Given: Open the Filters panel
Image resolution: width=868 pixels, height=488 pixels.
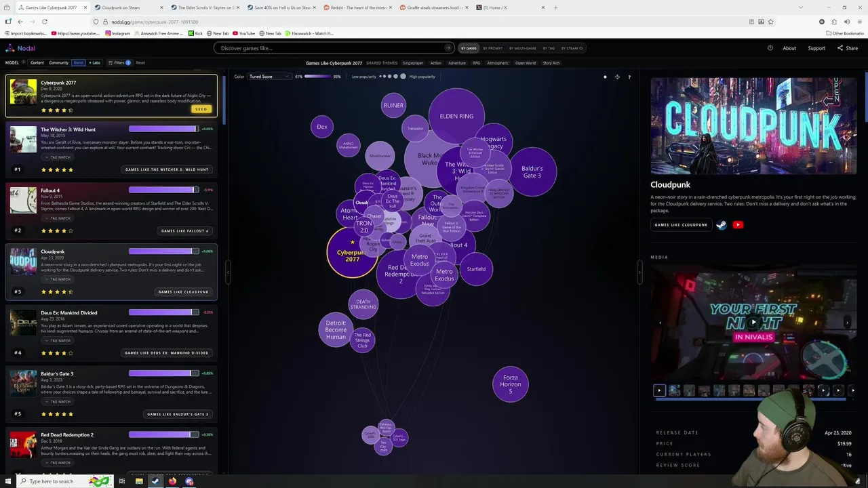Looking at the screenshot, I should (119, 62).
